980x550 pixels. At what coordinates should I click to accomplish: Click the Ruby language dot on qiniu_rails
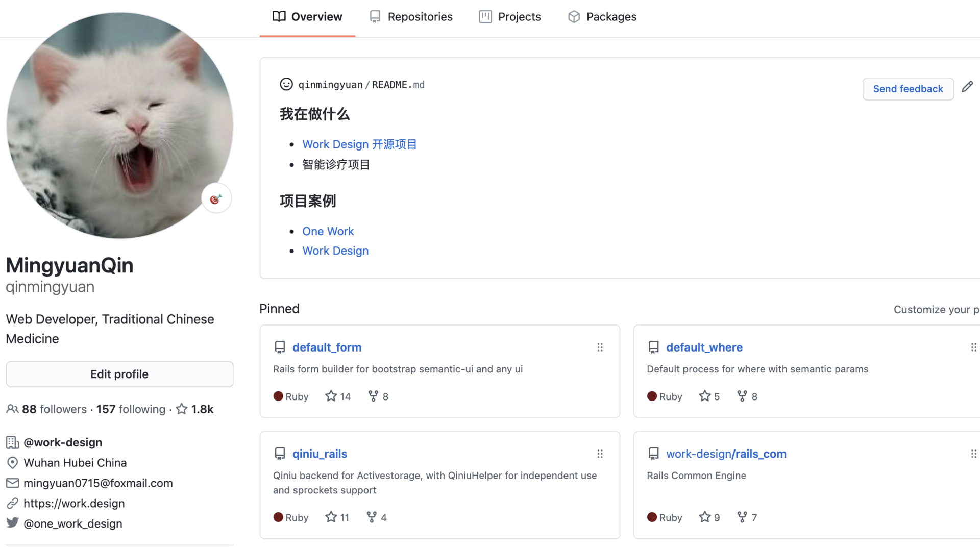[278, 517]
